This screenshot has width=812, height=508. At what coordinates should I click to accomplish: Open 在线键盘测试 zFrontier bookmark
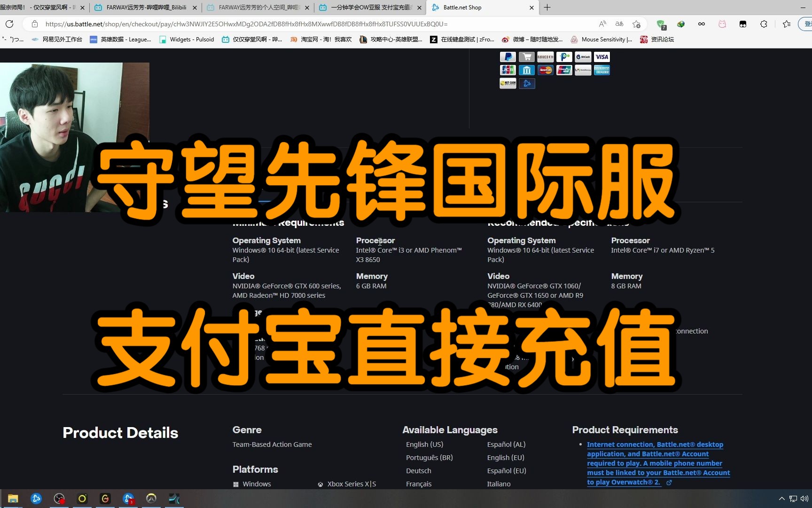462,40
